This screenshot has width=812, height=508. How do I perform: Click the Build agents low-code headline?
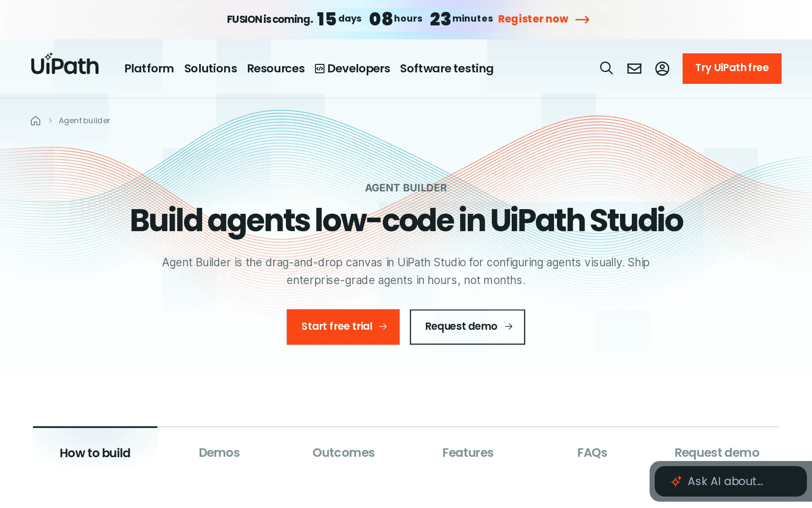[x=406, y=221]
